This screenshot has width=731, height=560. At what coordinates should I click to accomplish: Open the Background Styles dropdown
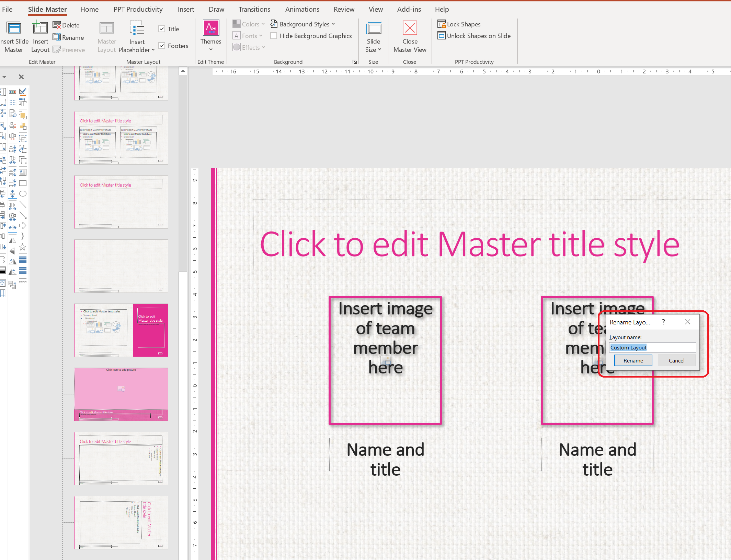[x=303, y=24]
